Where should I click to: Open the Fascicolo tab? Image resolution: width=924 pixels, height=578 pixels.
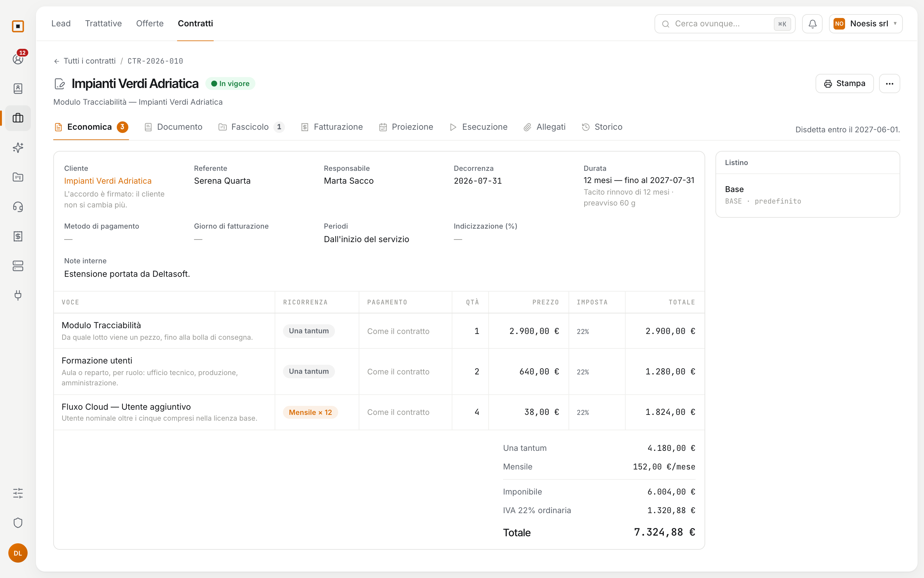click(251, 127)
